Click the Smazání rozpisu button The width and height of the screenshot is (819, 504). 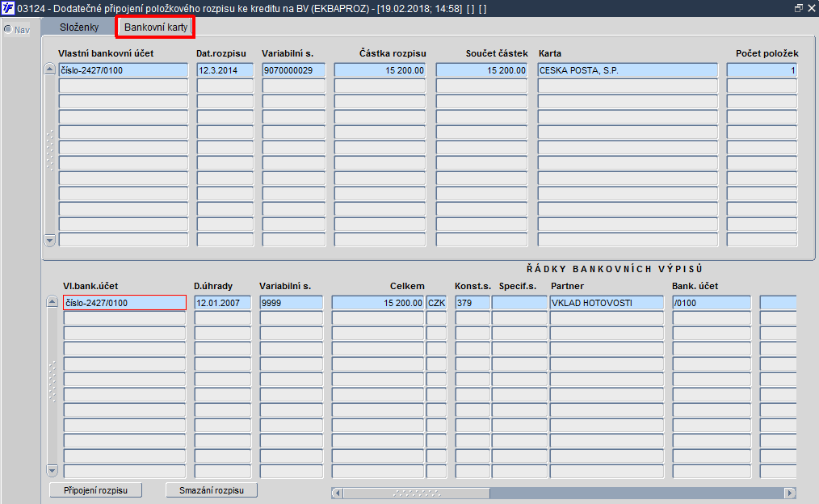click(x=212, y=490)
